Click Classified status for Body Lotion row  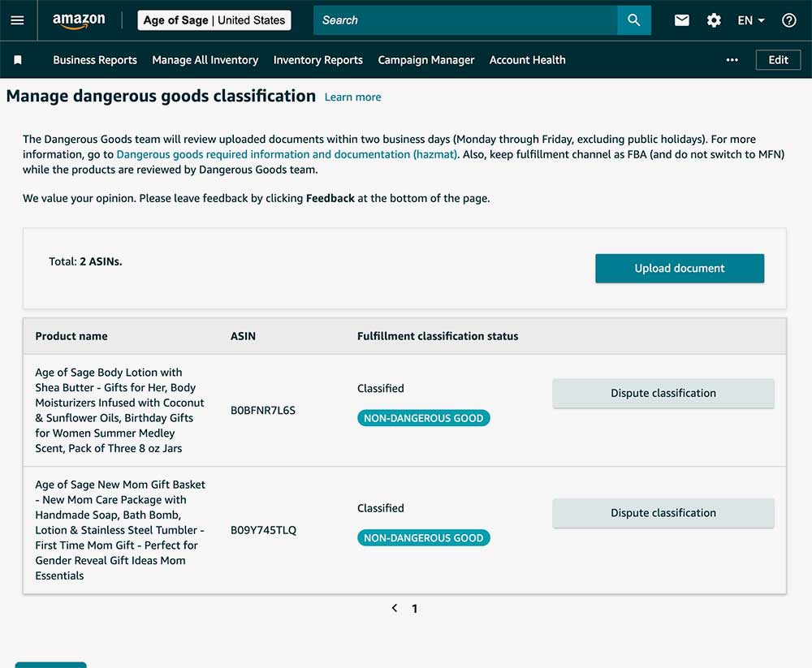pos(381,388)
